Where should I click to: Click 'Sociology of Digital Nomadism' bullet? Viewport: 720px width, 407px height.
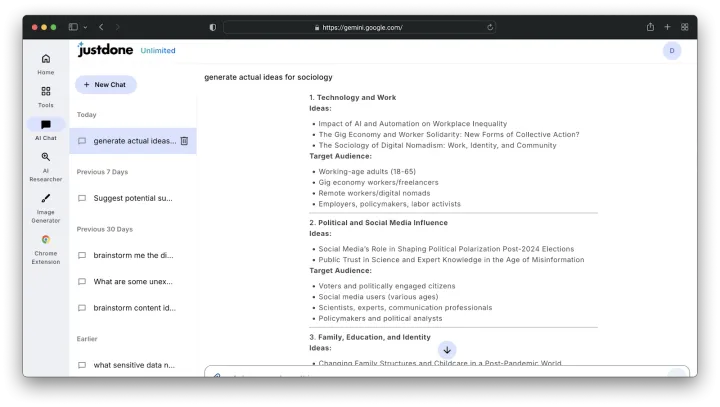pos(437,145)
